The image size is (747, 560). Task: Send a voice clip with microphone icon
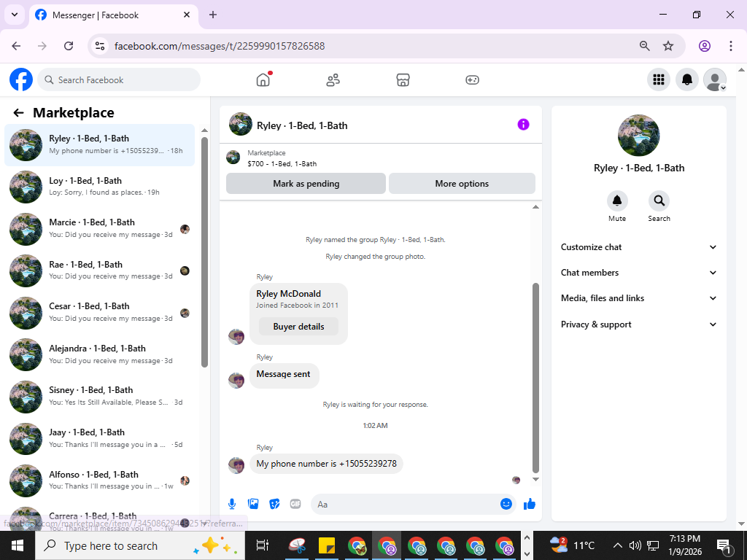pyautogui.click(x=231, y=504)
